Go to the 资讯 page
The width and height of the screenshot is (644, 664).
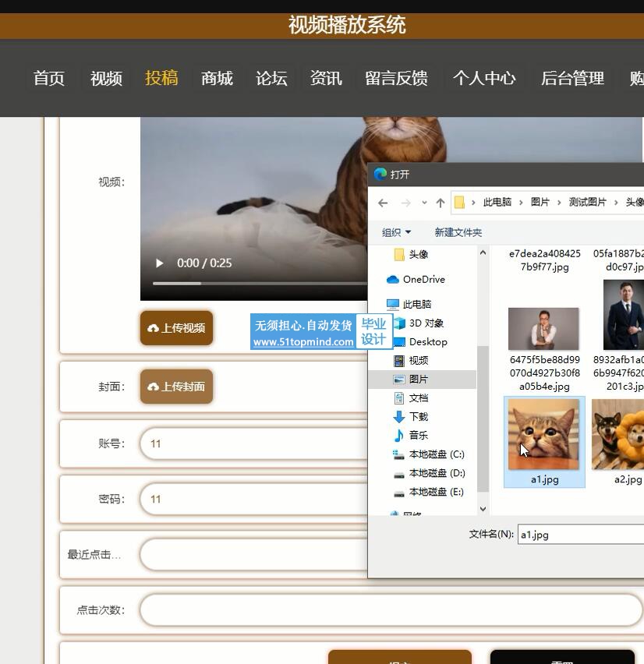(326, 78)
